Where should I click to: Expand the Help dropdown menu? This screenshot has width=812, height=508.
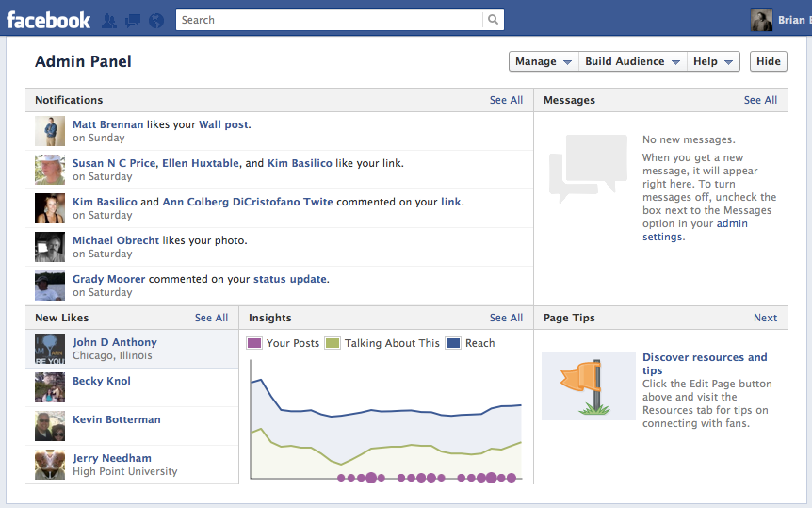pyautogui.click(x=713, y=61)
